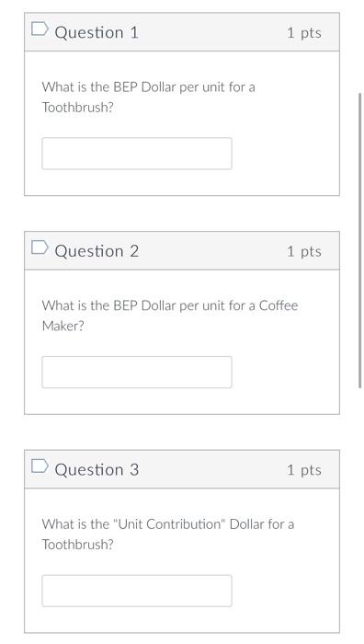Flag Question 3 with the flag icon
364x644 pixels.
point(40,466)
